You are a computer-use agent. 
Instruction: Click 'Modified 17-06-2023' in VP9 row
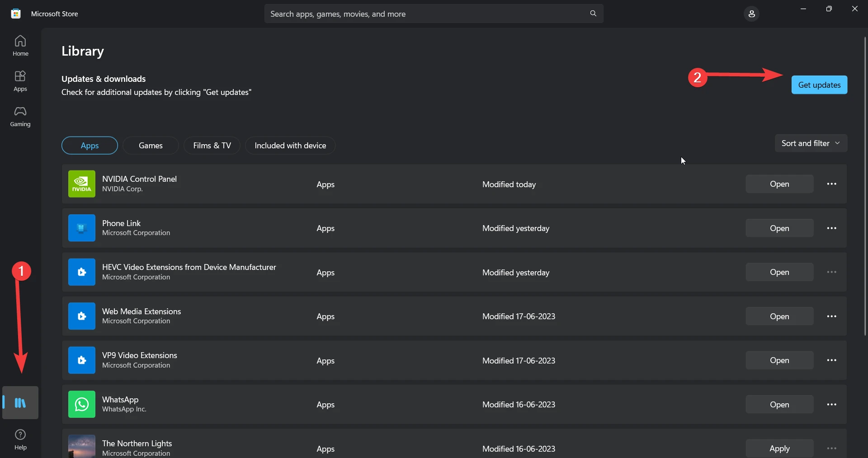coord(519,361)
